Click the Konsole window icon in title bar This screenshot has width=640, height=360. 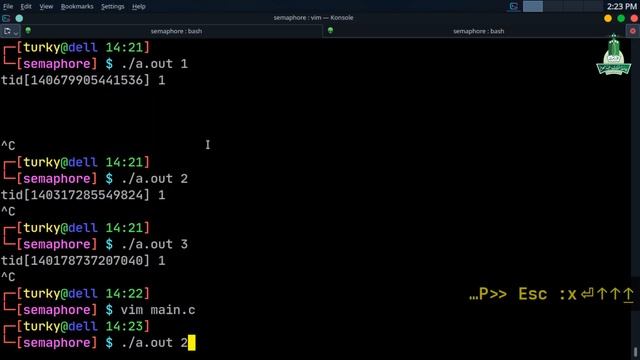click(x=6, y=18)
